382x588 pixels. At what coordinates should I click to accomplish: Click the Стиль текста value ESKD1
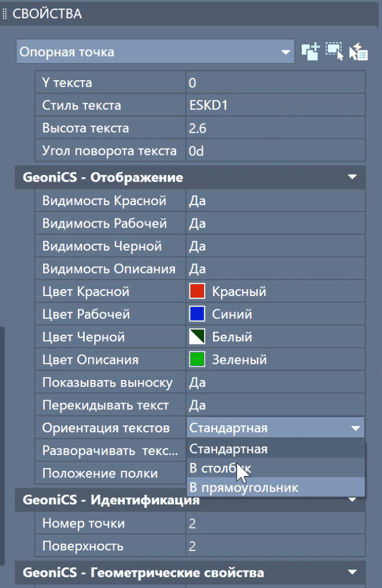pyautogui.click(x=275, y=105)
